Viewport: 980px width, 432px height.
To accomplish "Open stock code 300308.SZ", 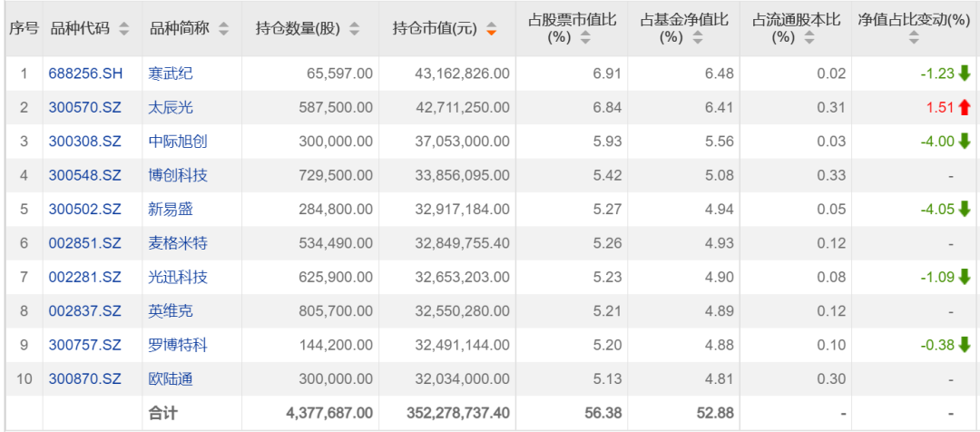I will [84, 142].
